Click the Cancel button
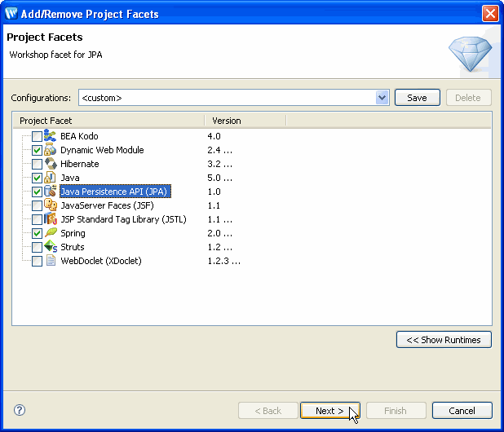The image size is (504, 432). 462,411
